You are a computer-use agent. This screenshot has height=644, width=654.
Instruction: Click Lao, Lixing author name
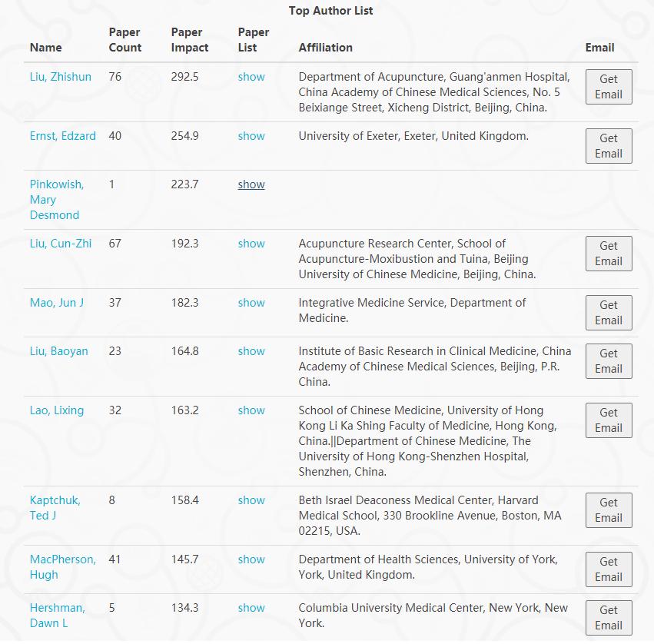click(x=57, y=410)
